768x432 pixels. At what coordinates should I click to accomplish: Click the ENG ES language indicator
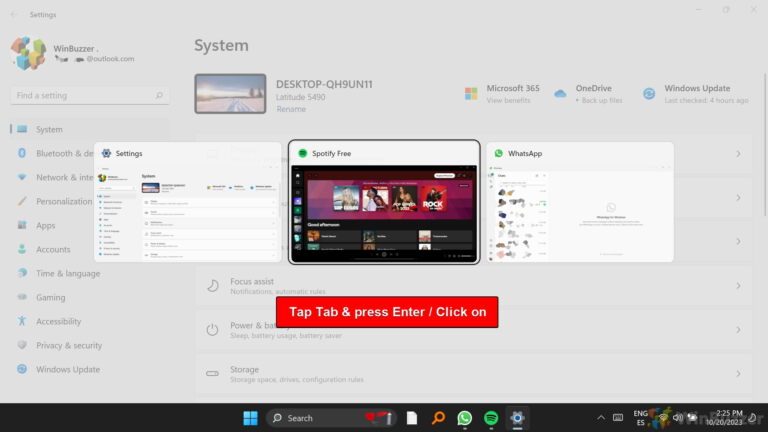[641, 418]
